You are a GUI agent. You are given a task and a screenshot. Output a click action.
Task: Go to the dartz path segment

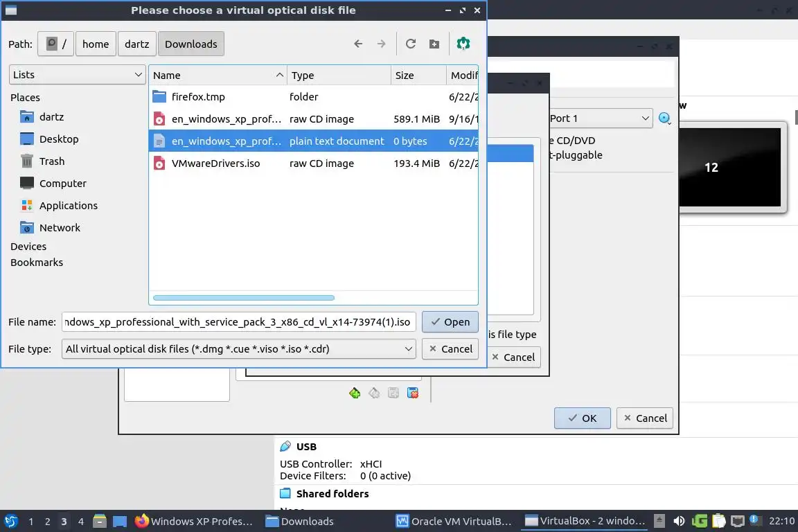pos(137,44)
